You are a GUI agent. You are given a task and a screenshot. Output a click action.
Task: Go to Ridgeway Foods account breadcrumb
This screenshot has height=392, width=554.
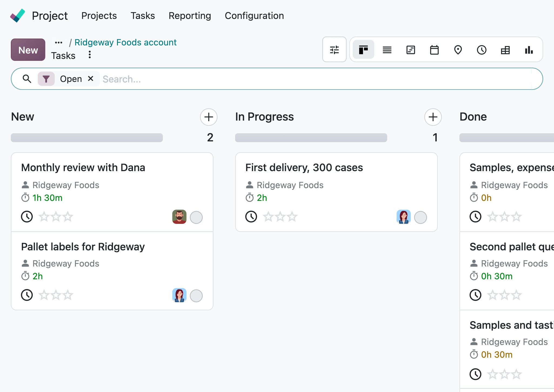(125, 42)
